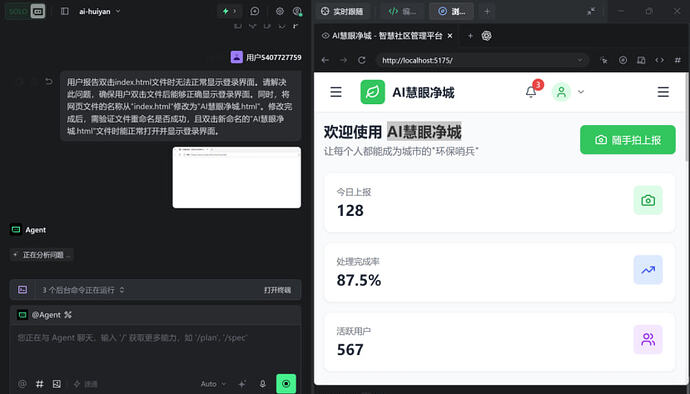Switch to the '实时跟随' tab
The width and height of the screenshot is (690, 394).
342,11
